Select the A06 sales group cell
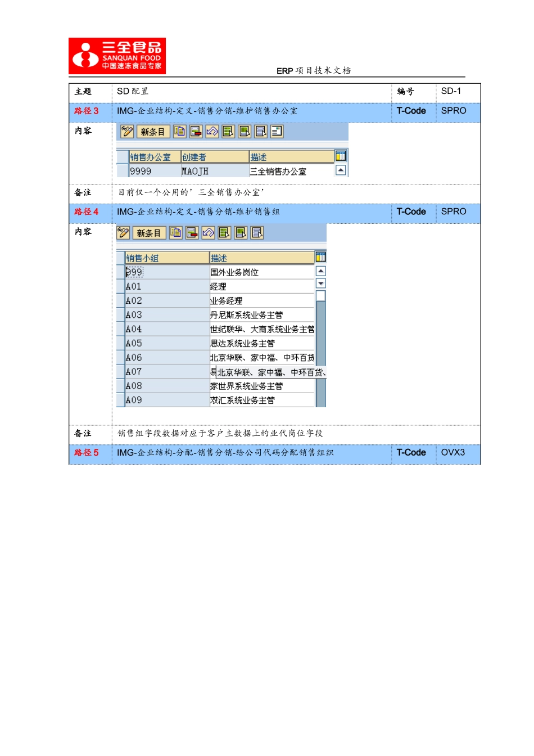This screenshot has width=534, height=756. click(167, 358)
